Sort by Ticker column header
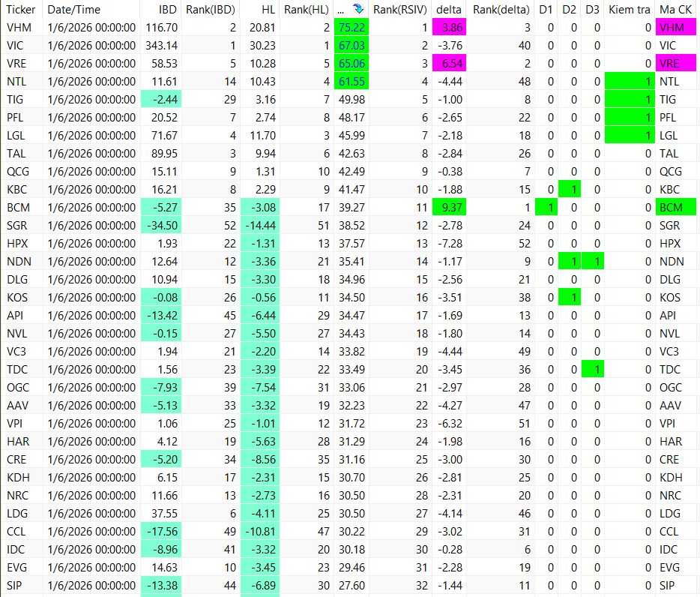700x597 pixels. click(x=20, y=10)
